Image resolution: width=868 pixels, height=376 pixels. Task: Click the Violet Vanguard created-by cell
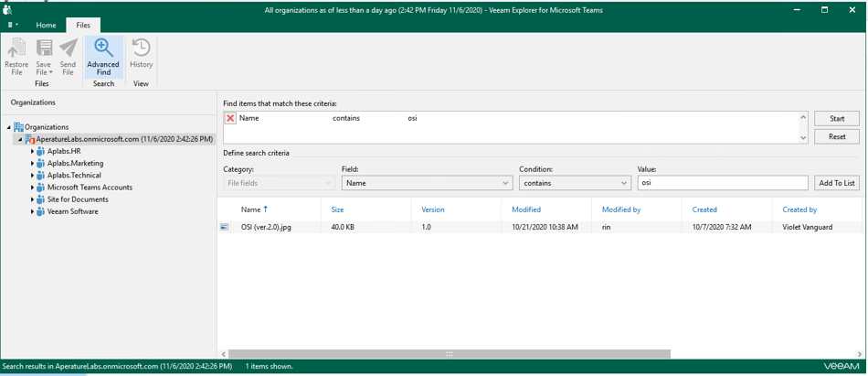807,227
